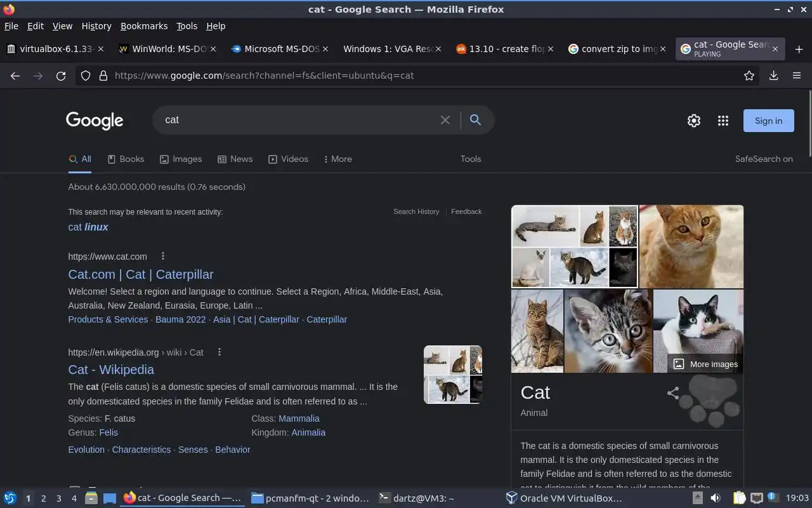Open the Bookmarks menu

click(x=144, y=26)
